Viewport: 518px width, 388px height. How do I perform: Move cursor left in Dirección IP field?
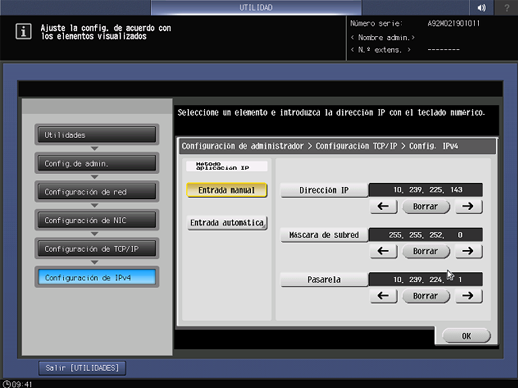pos(384,206)
